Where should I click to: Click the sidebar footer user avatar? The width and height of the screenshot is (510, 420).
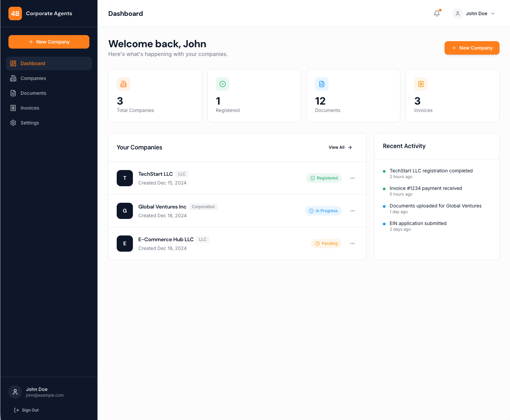tap(15, 392)
